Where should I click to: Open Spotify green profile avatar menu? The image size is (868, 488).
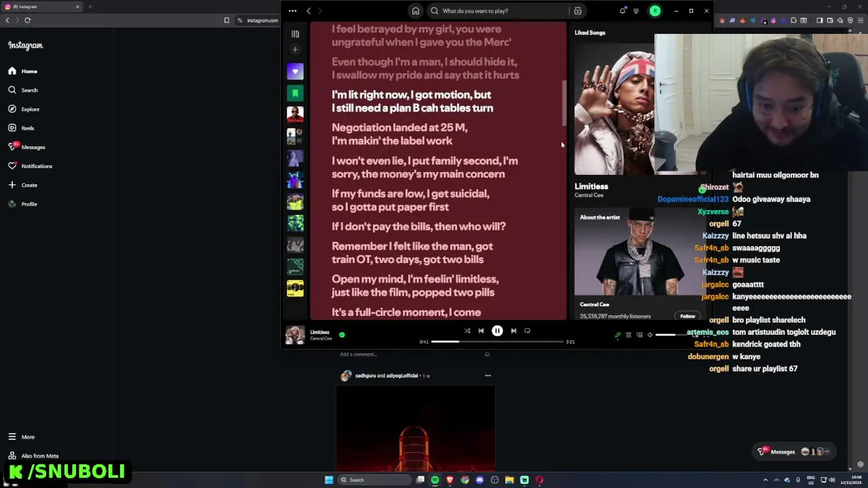tap(655, 11)
